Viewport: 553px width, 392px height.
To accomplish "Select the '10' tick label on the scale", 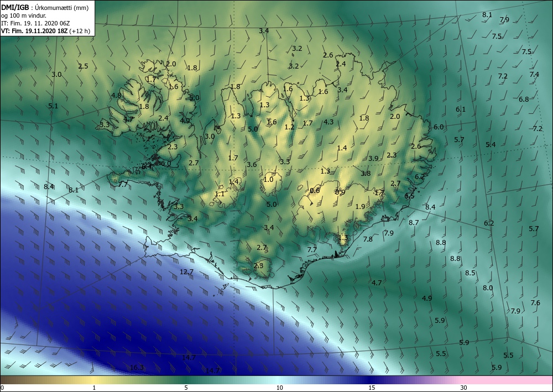I will click(x=279, y=388).
